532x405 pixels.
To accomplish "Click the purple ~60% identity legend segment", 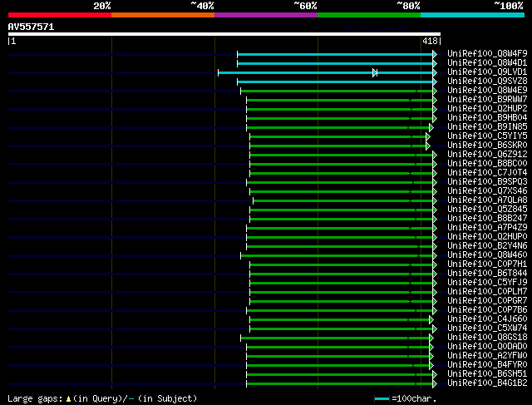I will [x=266, y=15].
